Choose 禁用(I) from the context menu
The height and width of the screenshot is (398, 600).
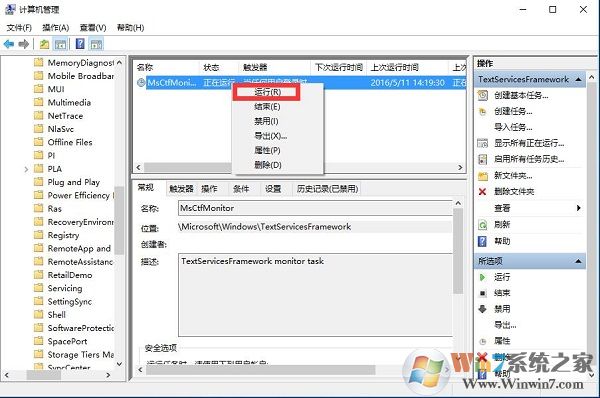[x=266, y=121]
